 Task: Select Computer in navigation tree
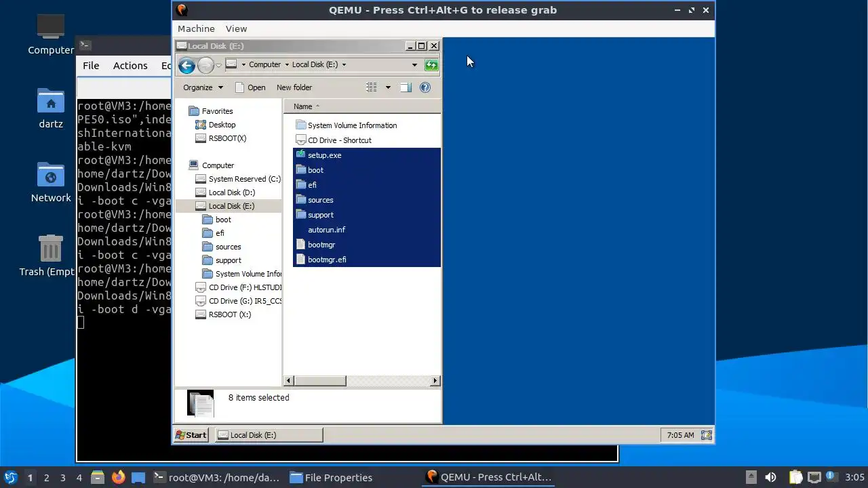pos(218,165)
